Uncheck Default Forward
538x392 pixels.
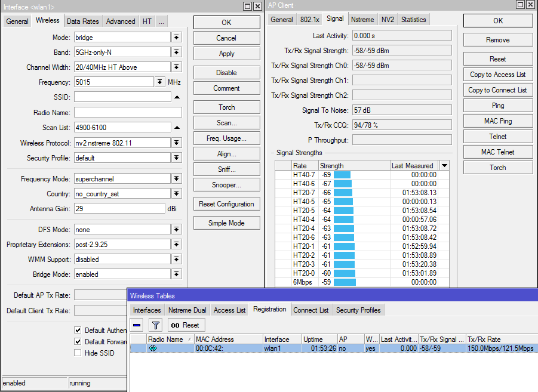pyautogui.click(x=77, y=341)
